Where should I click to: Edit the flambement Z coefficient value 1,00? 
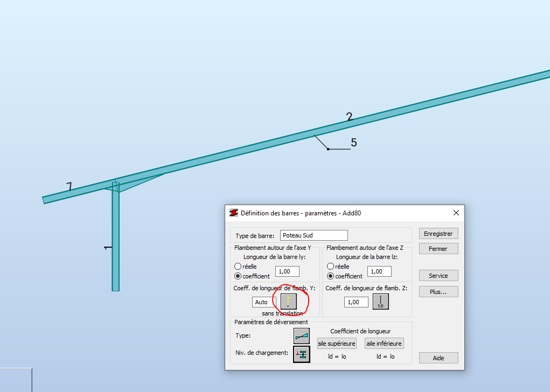(x=356, y=302)
